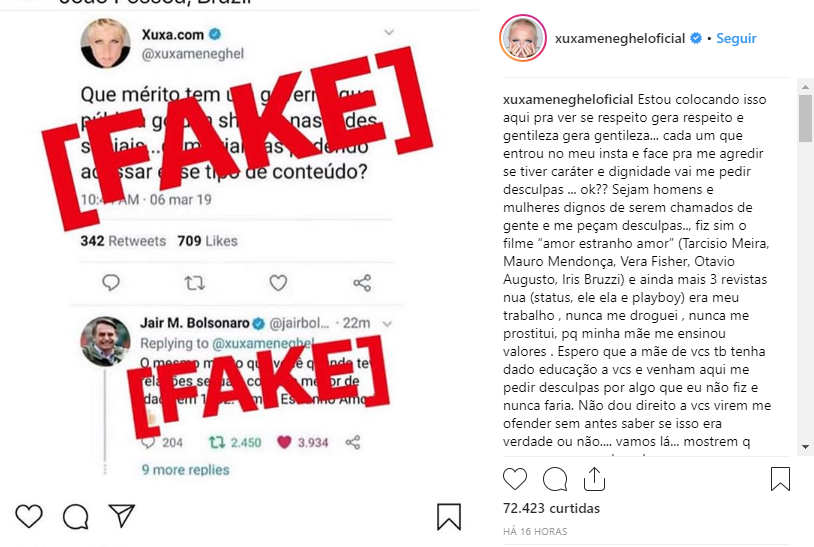
Task: Click heart icon under Xuxa tweet
Action: click(278, 283)
